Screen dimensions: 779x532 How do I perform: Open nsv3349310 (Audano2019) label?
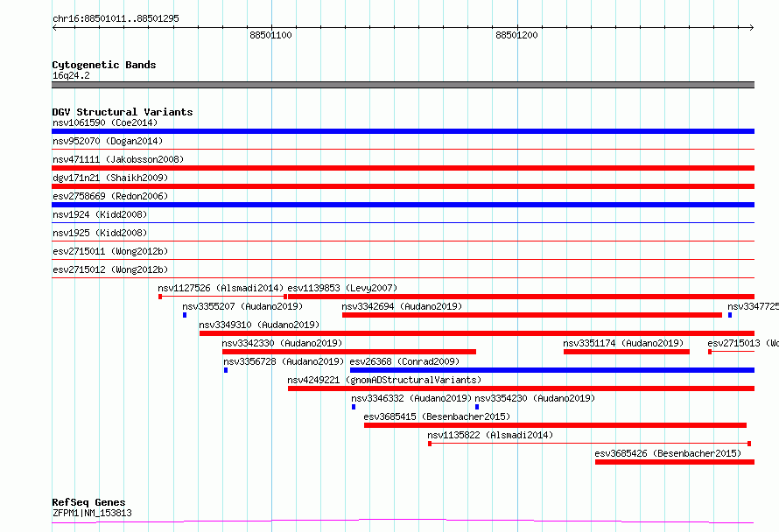[259, 325]
